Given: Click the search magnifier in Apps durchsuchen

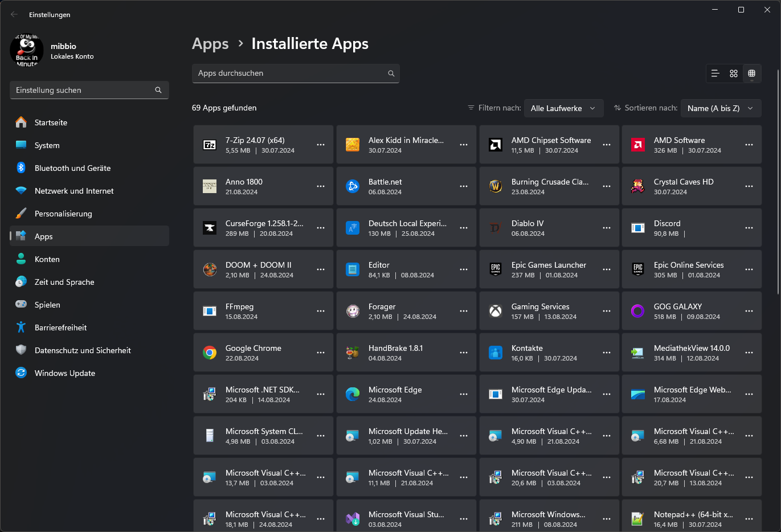Looking at the screenshot, I should point(391,73).
